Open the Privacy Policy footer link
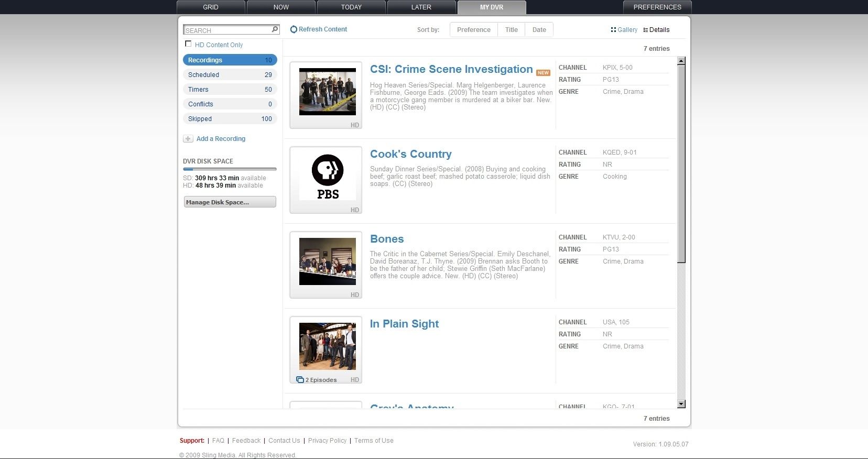868x459 pixels. point(327,441)
